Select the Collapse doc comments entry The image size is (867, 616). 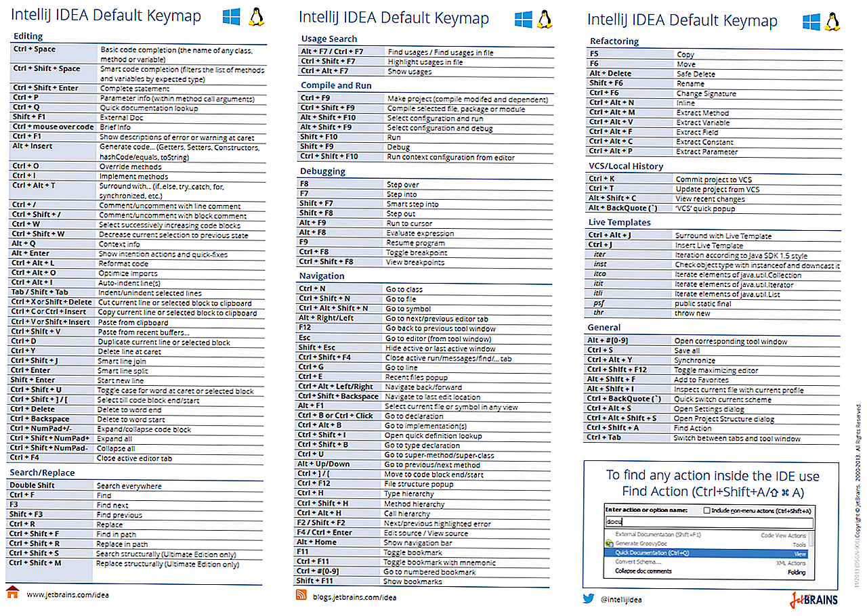(x=643, y=571)
